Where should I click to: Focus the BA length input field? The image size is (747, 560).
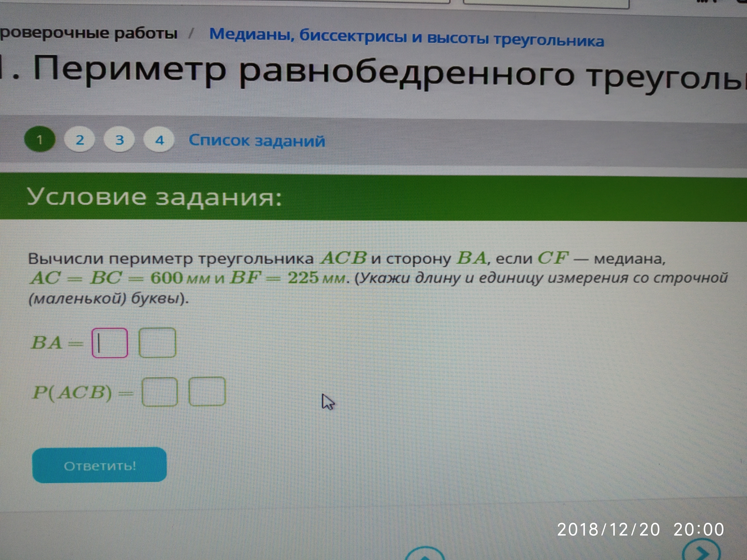point(110,343)
